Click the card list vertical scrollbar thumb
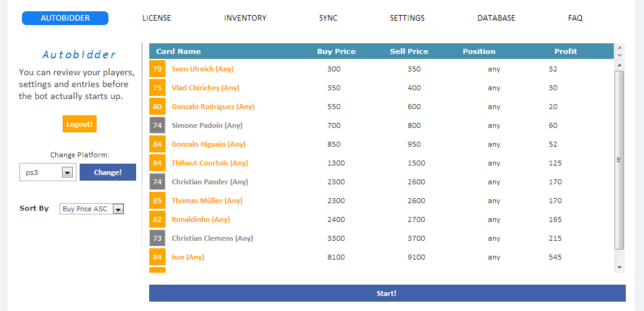This screenshot has height=311, width=644. coord(620,160)
